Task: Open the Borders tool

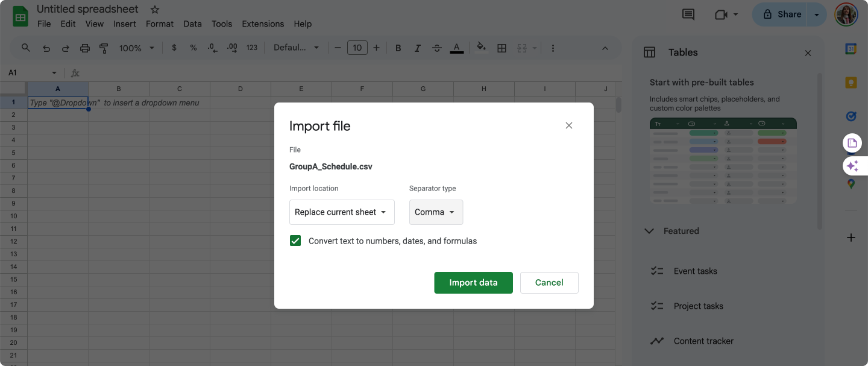Action: 502,48
